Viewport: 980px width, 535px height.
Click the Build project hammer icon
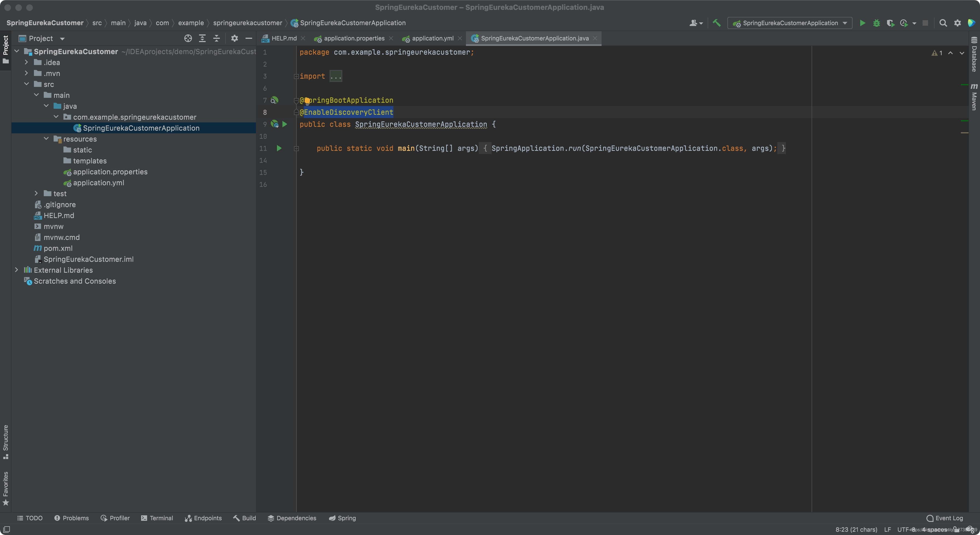(x=717, y=23)
